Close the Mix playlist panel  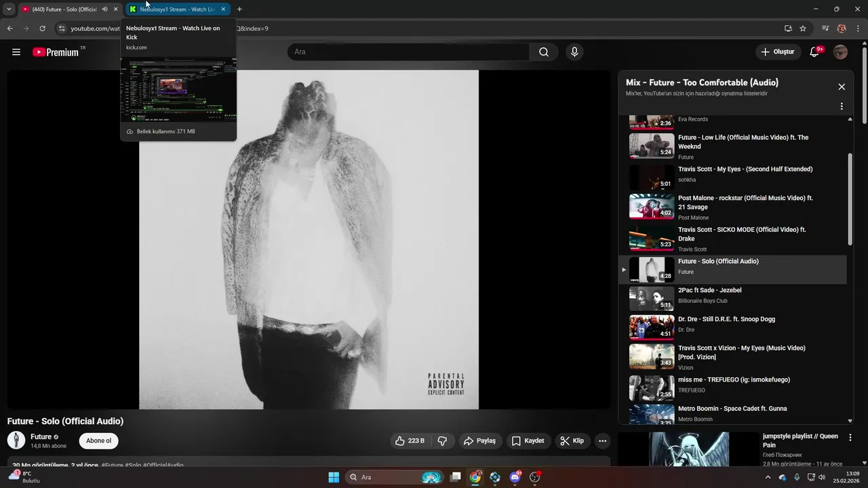pyautogui.click(x=842, y=87)
